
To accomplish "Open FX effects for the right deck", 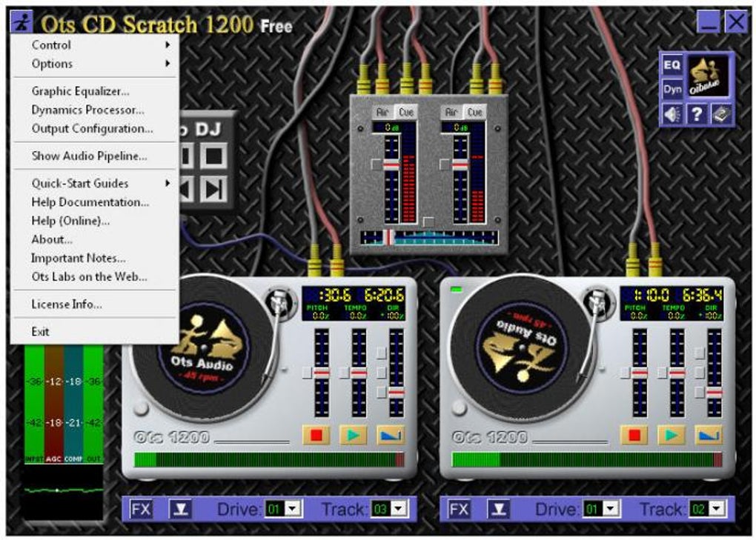I will click(459, 509).
